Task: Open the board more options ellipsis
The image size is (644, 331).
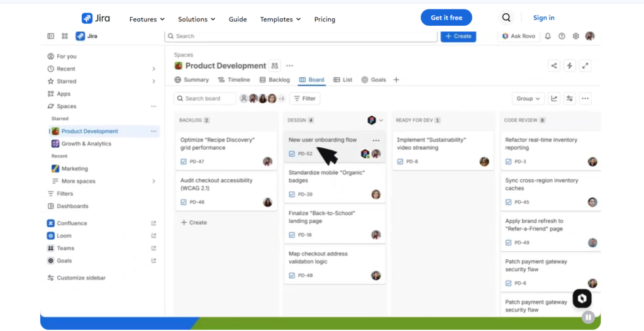Action: pos(586,99)
